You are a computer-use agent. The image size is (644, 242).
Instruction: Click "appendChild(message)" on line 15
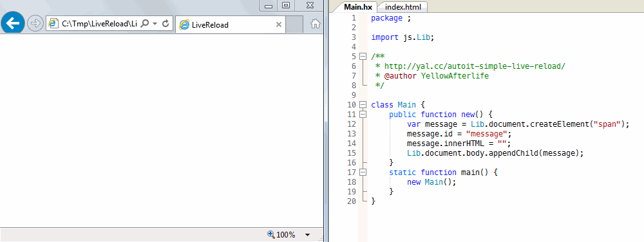(x=533, y=153)
